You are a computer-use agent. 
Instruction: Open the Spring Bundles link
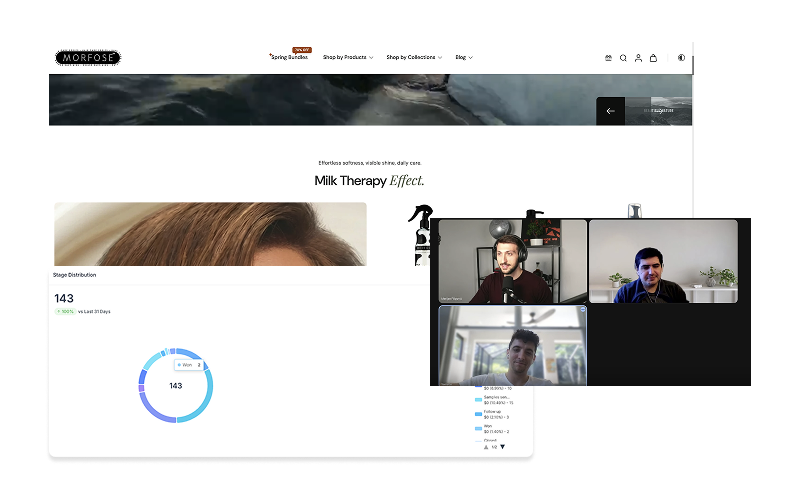point(289,57)
